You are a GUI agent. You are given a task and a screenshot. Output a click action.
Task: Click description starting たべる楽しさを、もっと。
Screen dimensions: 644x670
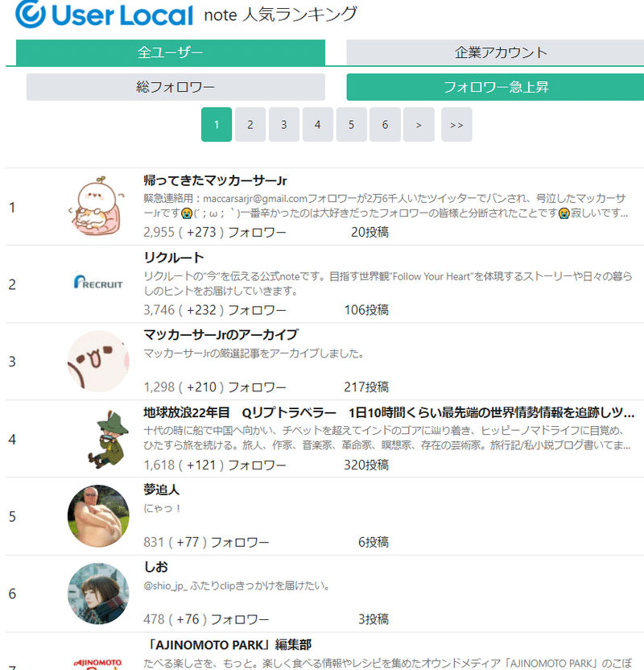point(388,664)
